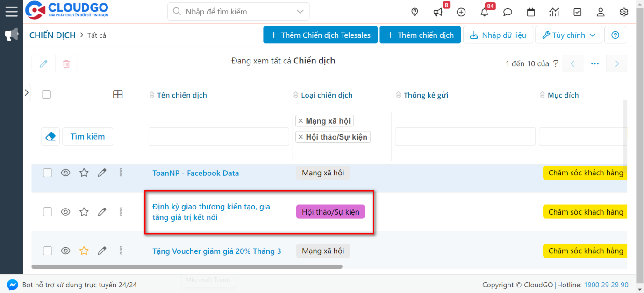Click the clear filters eraser icon
The image size is (644, 293).
[50, 136]
